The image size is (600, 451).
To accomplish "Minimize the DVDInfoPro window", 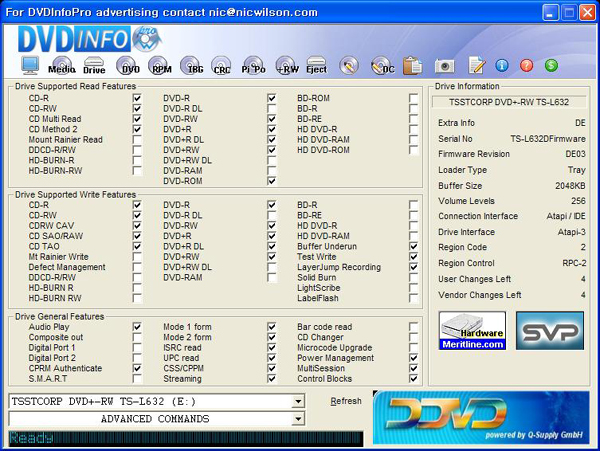I will [x=550, y=13].
